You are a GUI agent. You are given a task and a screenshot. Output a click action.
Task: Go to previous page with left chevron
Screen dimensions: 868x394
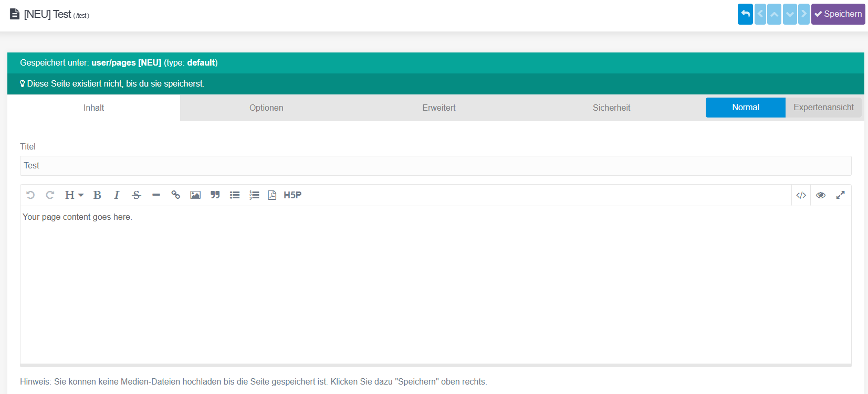point(760,14)
